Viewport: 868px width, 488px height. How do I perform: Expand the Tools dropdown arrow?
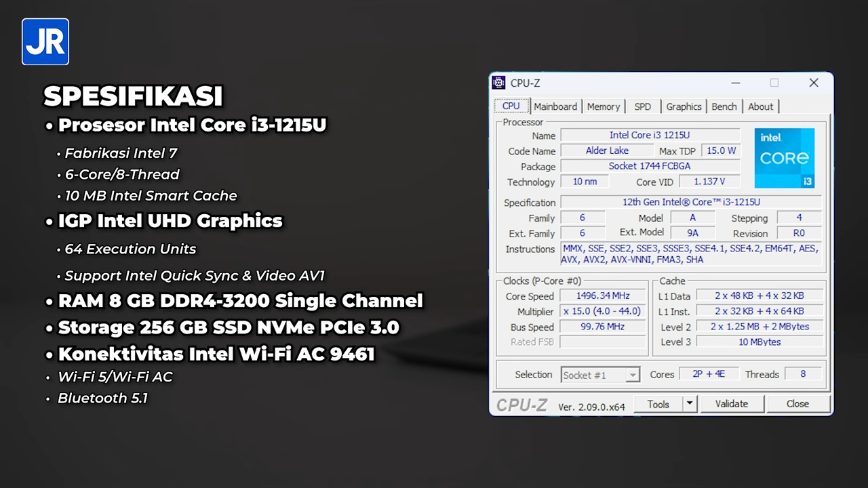[689, 404]
